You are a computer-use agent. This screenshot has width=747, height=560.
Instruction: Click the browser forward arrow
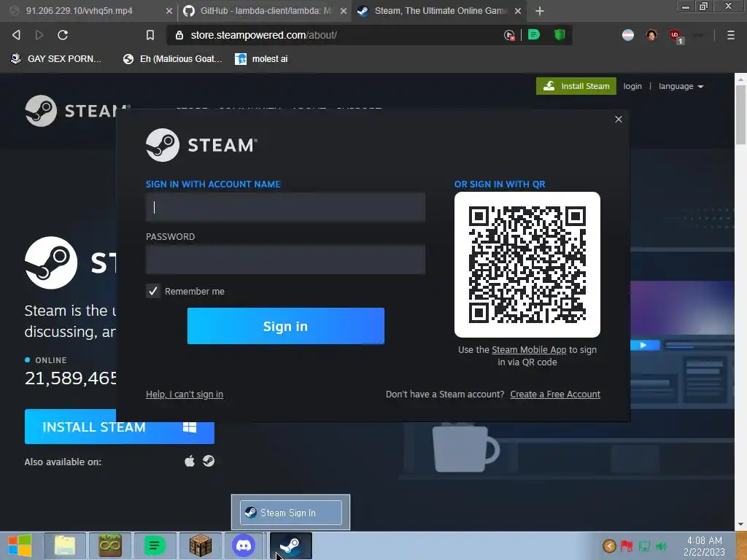click(x=39, y=35)
